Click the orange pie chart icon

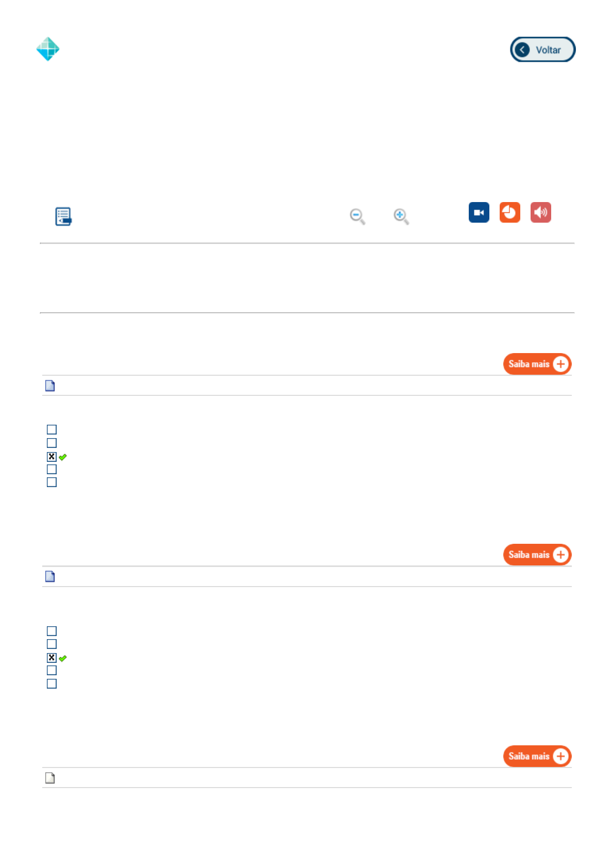click(x=509, y=212)
